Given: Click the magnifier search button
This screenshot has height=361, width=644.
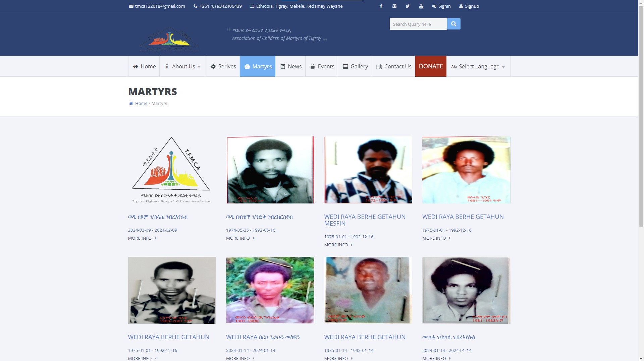Looking at the screenshot, I should tap(454, 24).
